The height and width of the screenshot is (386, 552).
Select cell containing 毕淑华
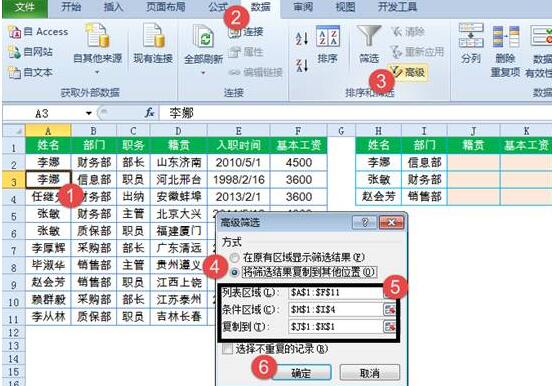[x=48, y=265]
